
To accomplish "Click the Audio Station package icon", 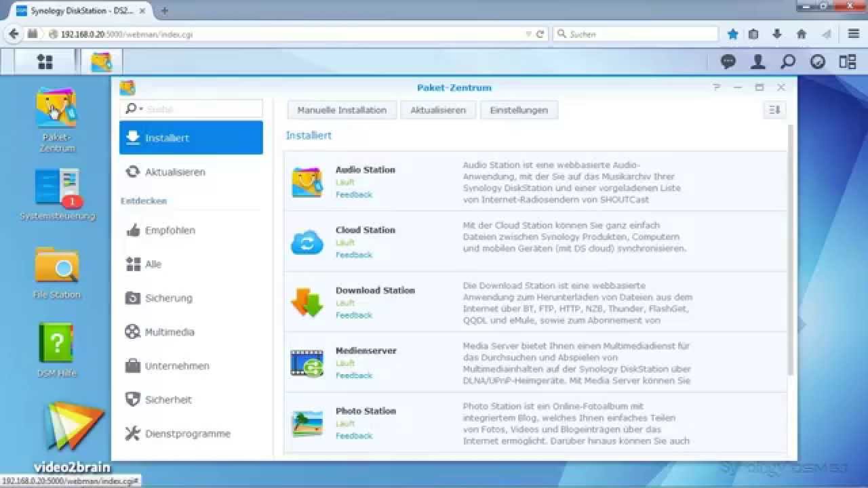I will click(307, 182).
